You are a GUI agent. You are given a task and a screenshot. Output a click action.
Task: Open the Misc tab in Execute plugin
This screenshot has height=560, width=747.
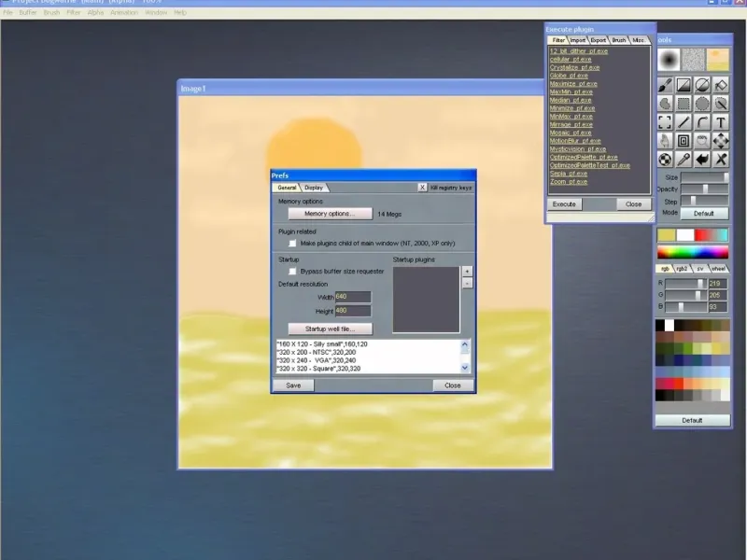(x=639, y=40)
